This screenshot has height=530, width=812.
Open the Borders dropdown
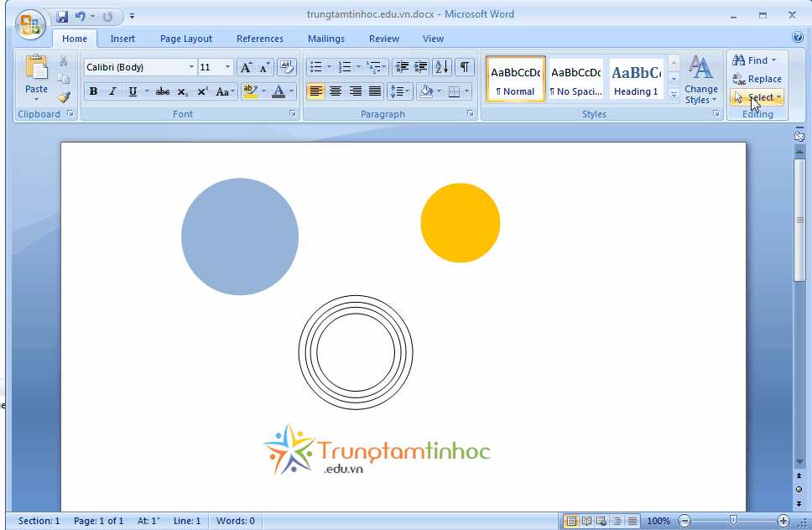[466, 91]
